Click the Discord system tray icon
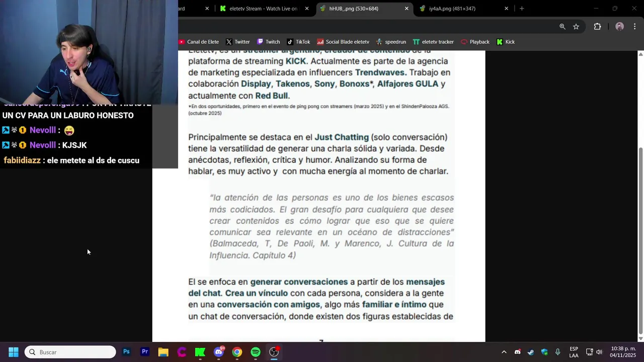The height and width of the screenshot is (362, 644). pos(517,352)
